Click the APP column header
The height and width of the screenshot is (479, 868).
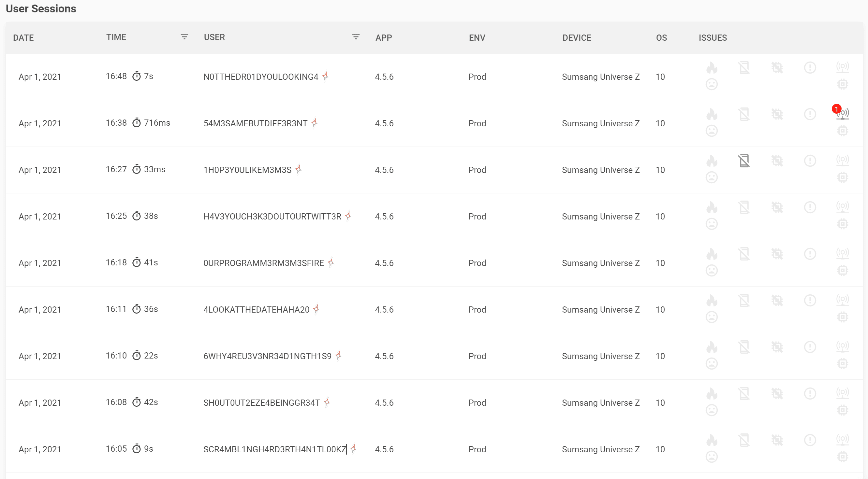[x=383, y=37]
